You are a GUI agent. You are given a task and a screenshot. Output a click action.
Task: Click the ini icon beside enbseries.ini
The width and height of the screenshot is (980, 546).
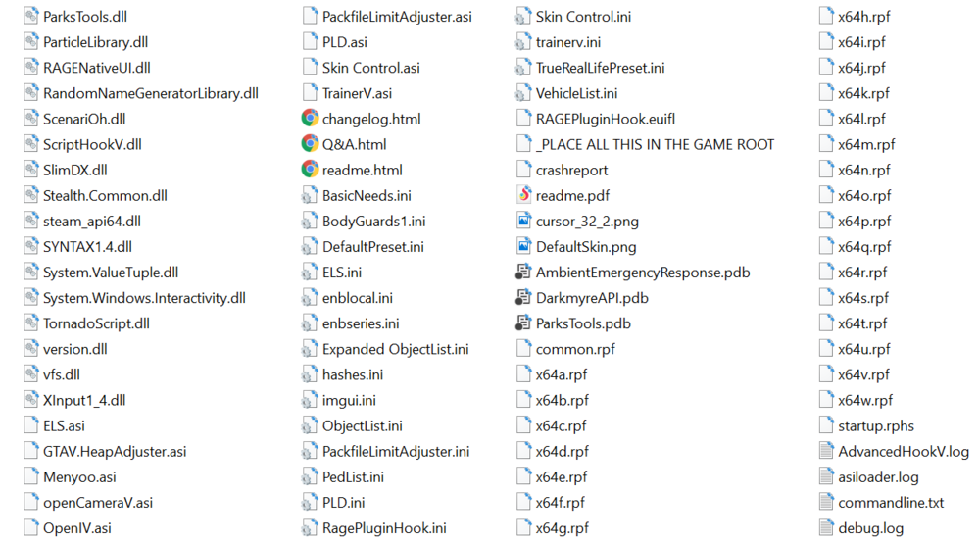coord(310,323)
